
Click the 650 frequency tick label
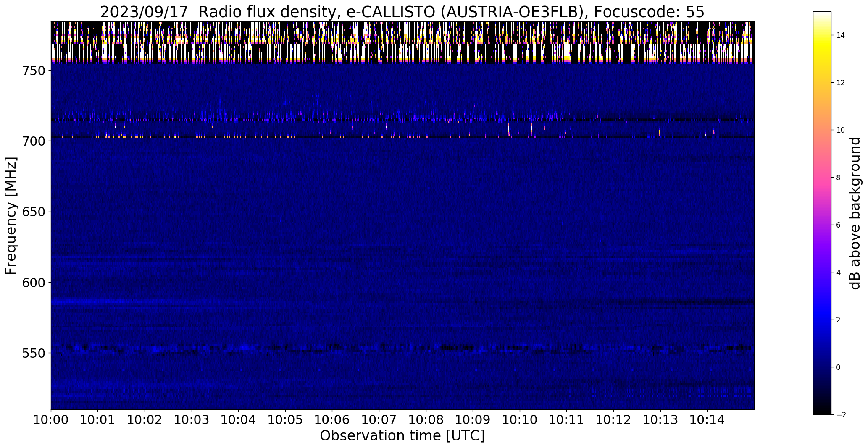pyautogui.click(x=34, y=212)
